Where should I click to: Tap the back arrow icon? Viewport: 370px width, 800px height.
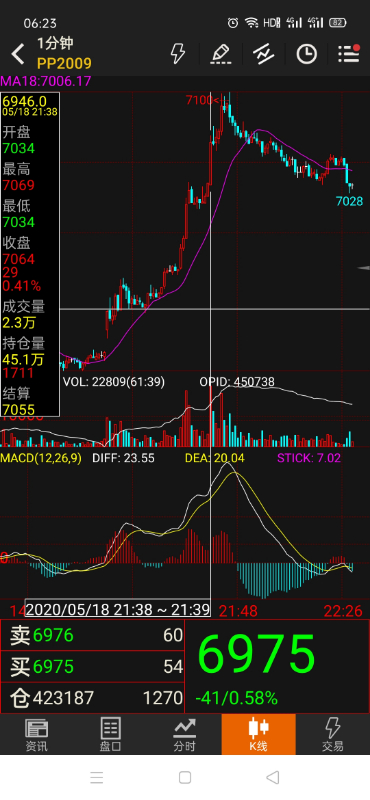(x=18, y=54)
